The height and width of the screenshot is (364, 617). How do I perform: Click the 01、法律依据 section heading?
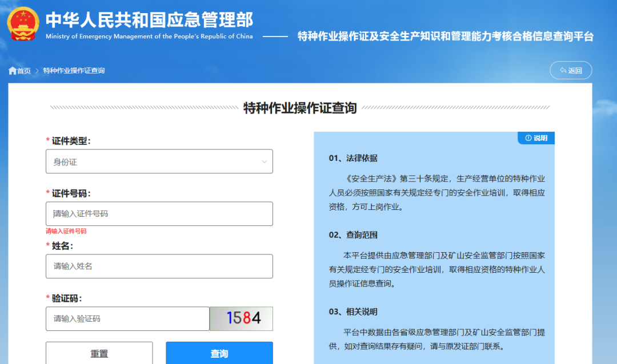click(x=352, y=158)
